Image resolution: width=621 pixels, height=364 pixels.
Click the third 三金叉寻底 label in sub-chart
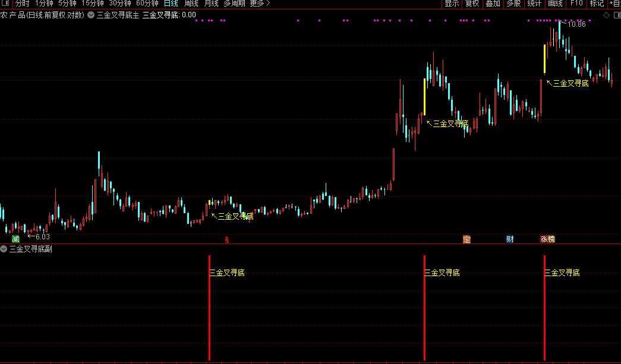coord(562,273)
